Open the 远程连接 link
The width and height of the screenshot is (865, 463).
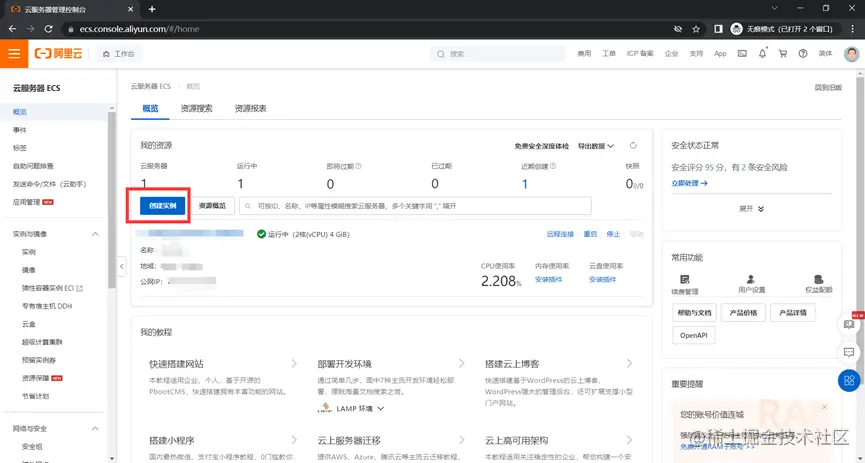click(560, 234)
